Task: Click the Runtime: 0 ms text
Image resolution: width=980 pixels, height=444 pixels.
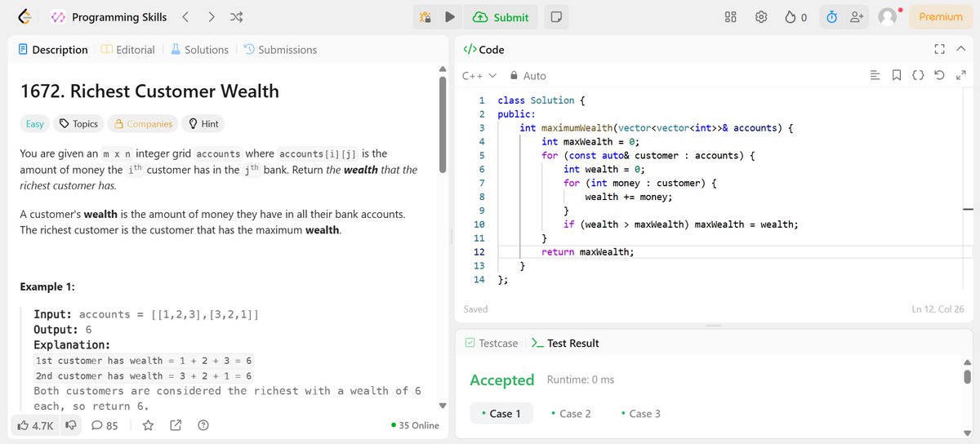Action: point(581,380)
